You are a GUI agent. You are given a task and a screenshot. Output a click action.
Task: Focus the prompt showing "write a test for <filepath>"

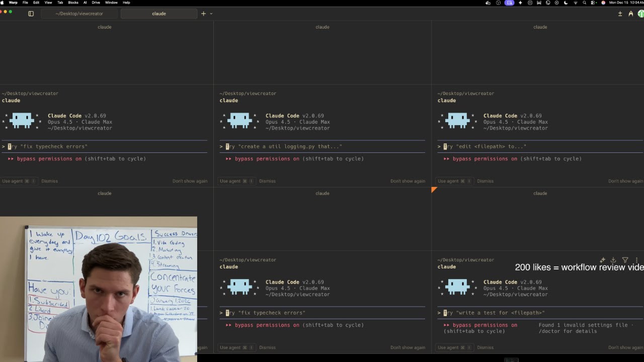pyautogui.click(x=540, y=313)
